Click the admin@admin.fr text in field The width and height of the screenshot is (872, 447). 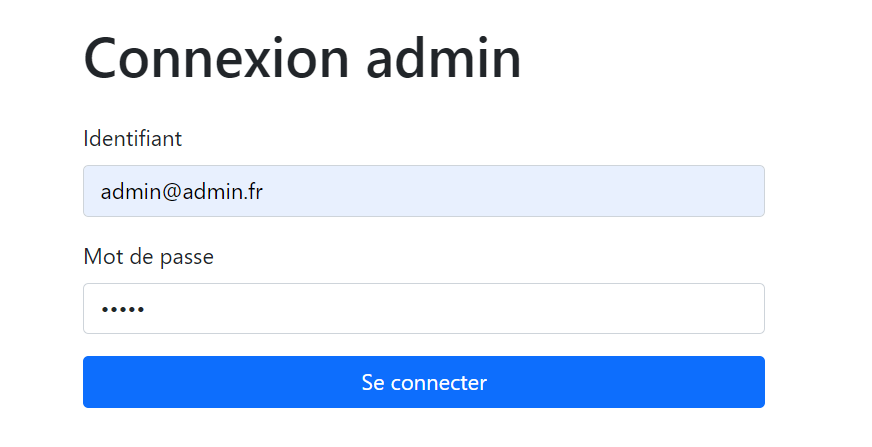pyautogui.click(x=181, y=191)
